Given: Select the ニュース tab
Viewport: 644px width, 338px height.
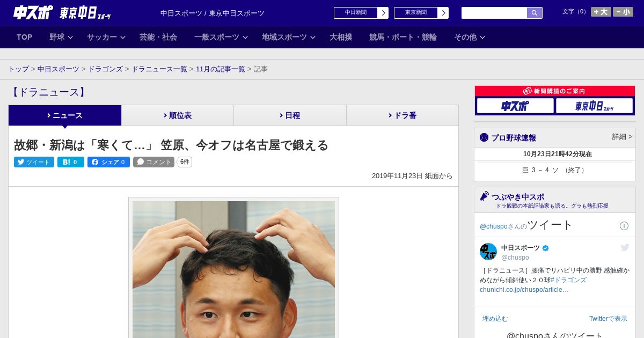Looking at the screenshot, I should pyautogui.click(x=65, y=115).
